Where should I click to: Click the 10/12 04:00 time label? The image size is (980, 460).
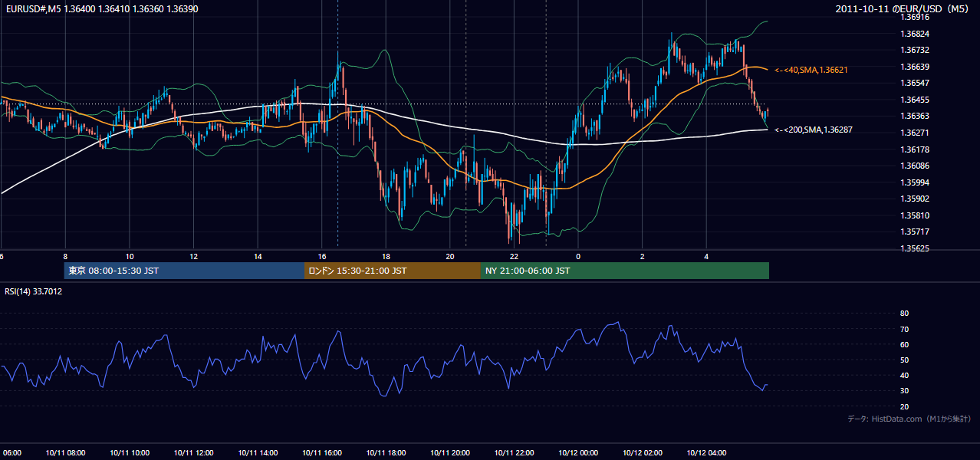click(706, 453)
